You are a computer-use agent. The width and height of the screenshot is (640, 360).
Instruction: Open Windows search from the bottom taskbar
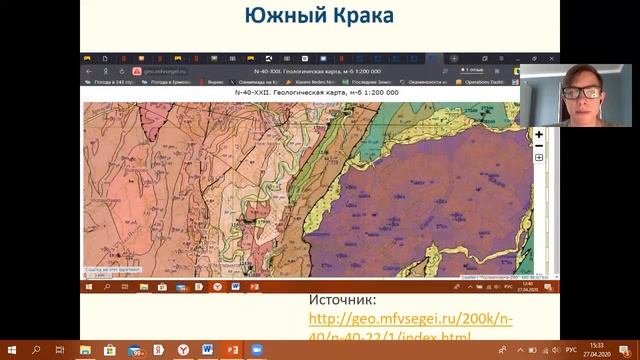(36, 350)
